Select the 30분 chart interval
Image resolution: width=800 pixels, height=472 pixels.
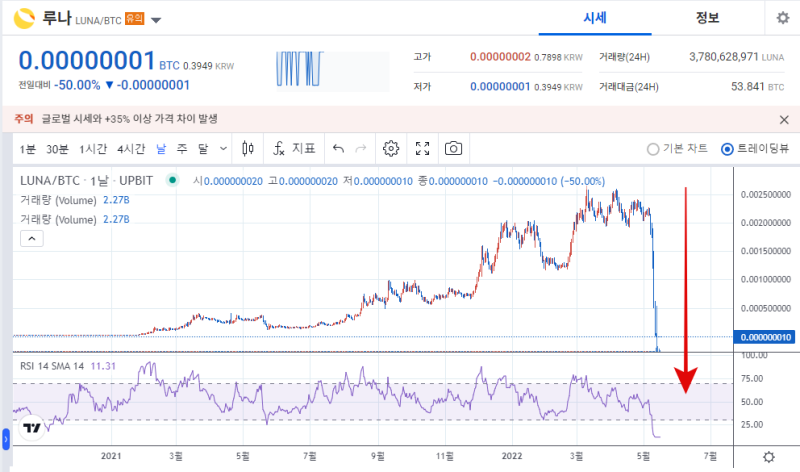coord(57,149)
